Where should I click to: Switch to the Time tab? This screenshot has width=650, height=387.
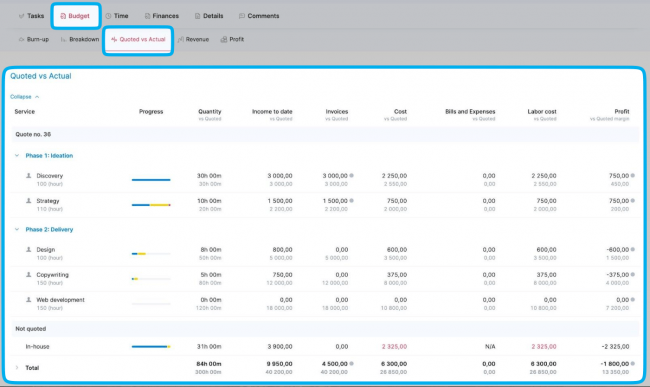(x=116, y=16)
